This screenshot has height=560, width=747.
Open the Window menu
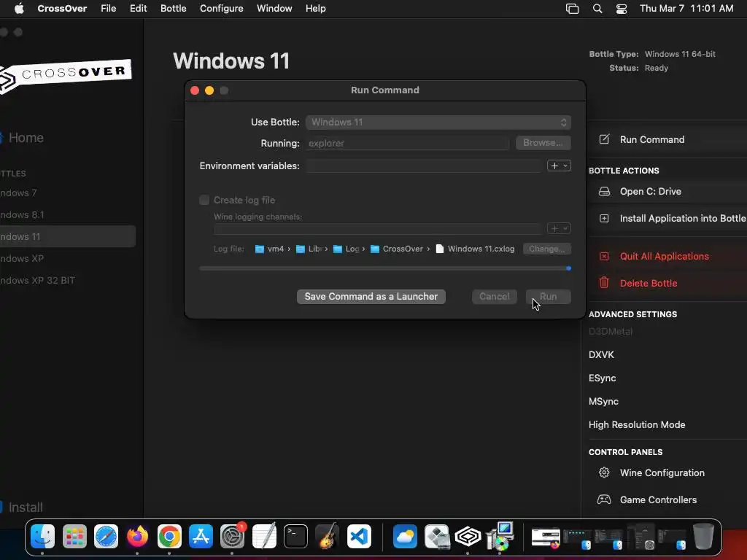(274, 9)
